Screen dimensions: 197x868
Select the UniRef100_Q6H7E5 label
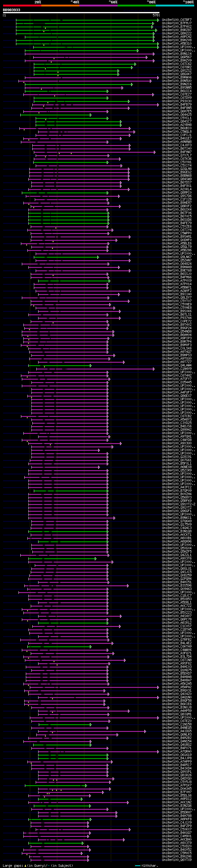(x=177, y=111)
